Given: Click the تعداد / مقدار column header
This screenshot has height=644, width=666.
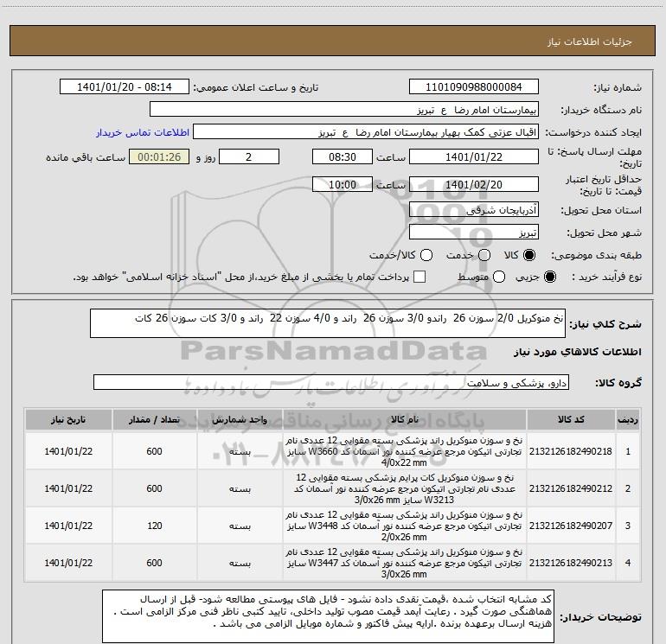Looking at the screenshot, I should tap(155, 420).
